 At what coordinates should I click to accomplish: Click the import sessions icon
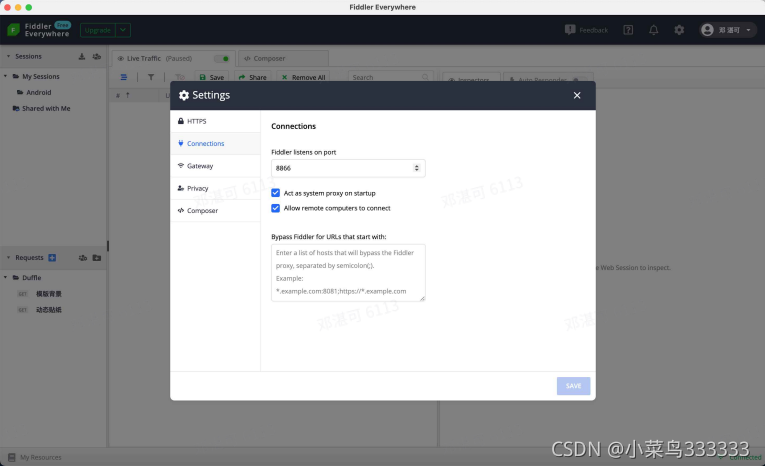82,57
